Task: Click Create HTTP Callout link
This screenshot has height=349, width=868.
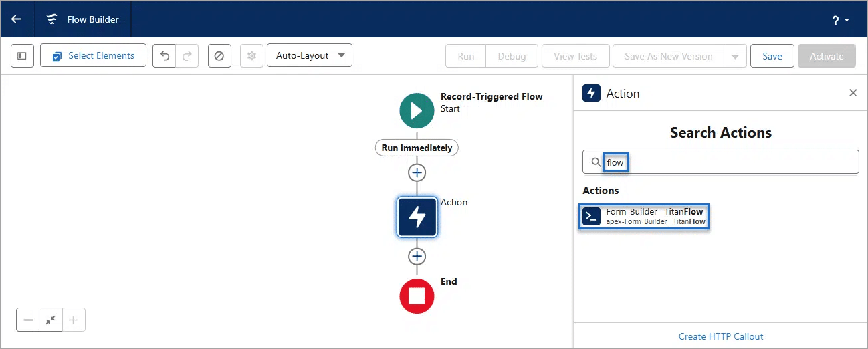Action: [721, 336]
